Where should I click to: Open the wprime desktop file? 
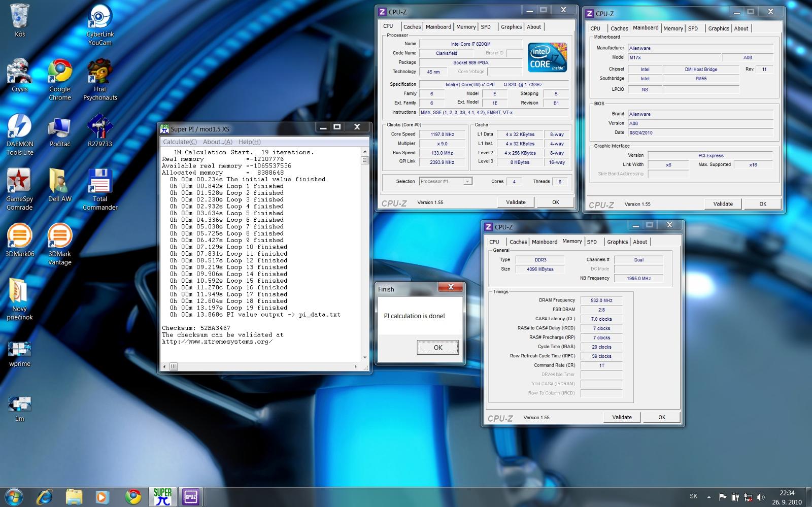pos(20,354)
